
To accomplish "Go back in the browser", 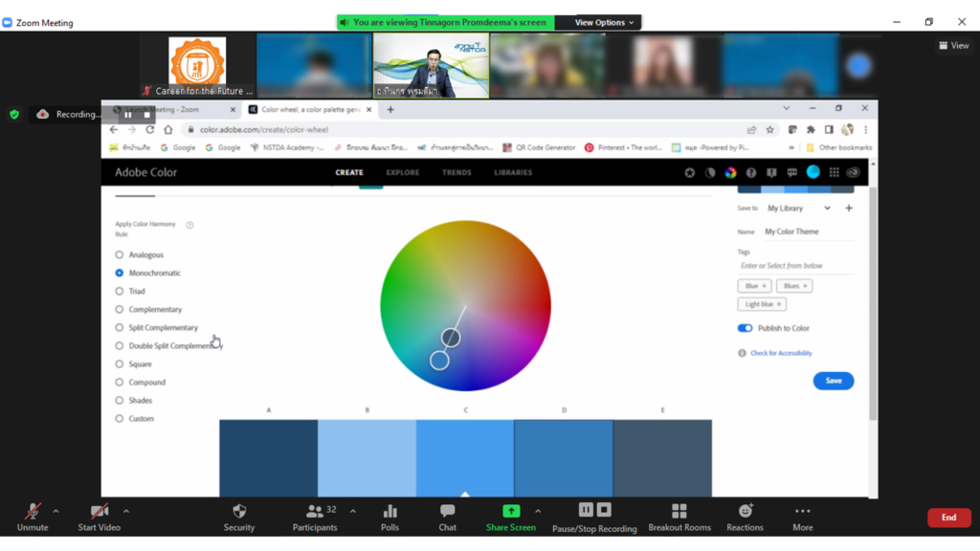I will tap(113, 130).
